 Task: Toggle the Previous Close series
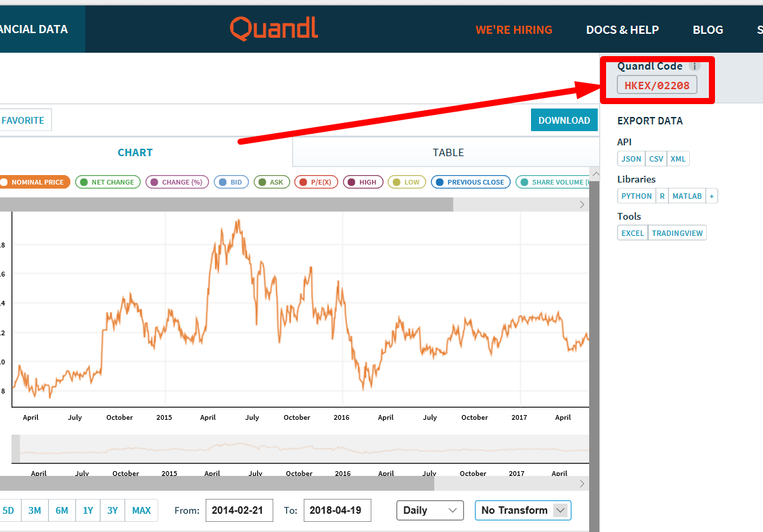pyautogui.click(x=471, y=182)
